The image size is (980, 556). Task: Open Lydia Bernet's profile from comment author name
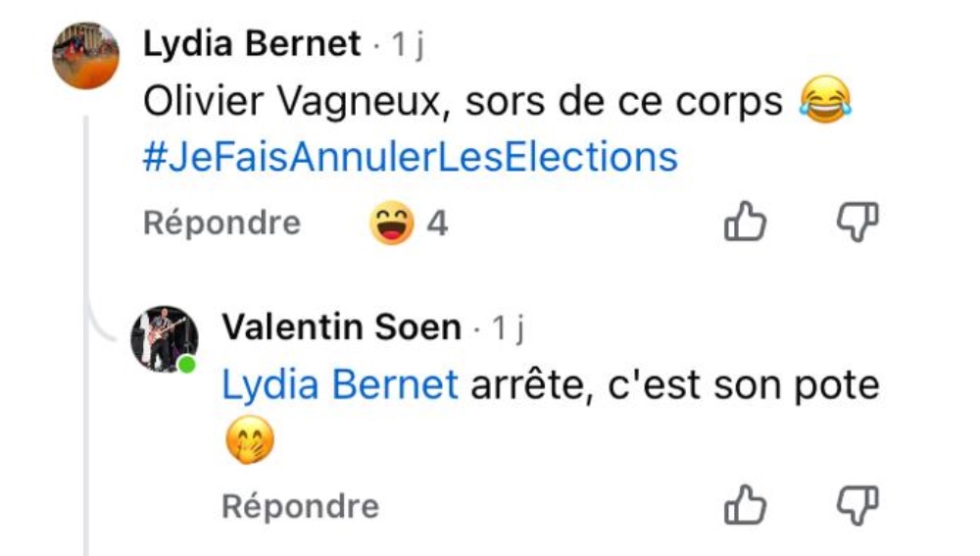click(x=252, y=45)
